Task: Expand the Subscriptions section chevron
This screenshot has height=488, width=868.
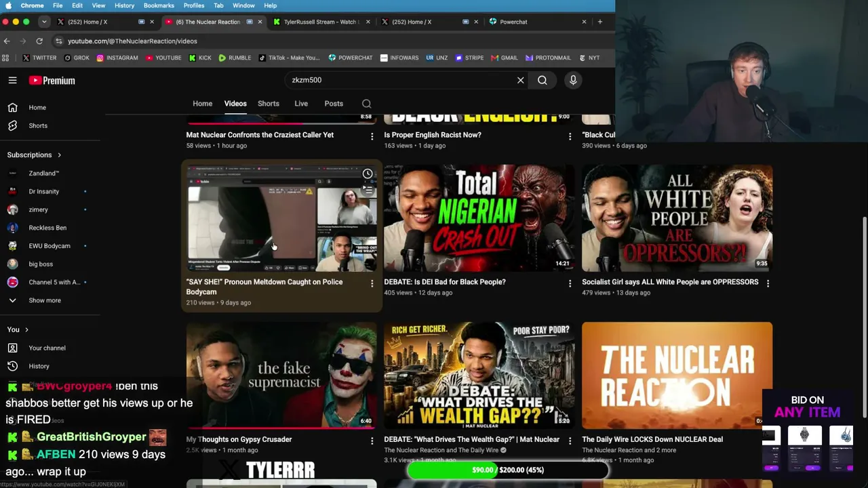Action: pos(59,155)
